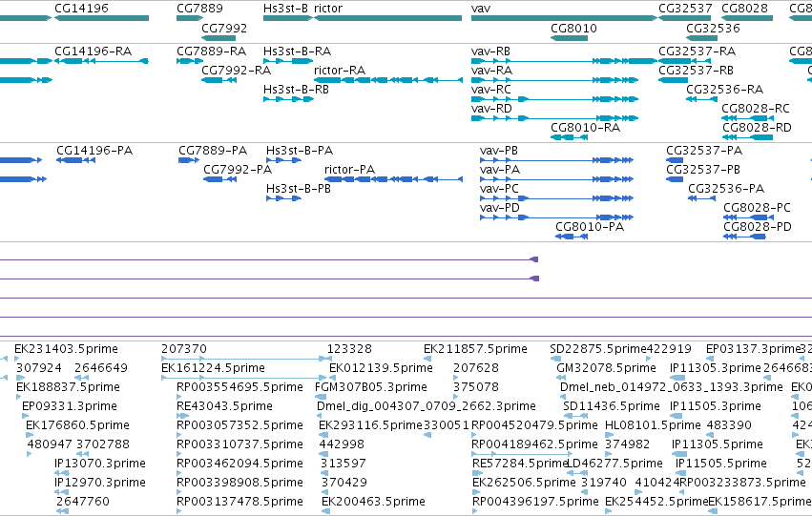Select transcript vav-RA
The width and height of the screenshot is (812, 516).
492,70
